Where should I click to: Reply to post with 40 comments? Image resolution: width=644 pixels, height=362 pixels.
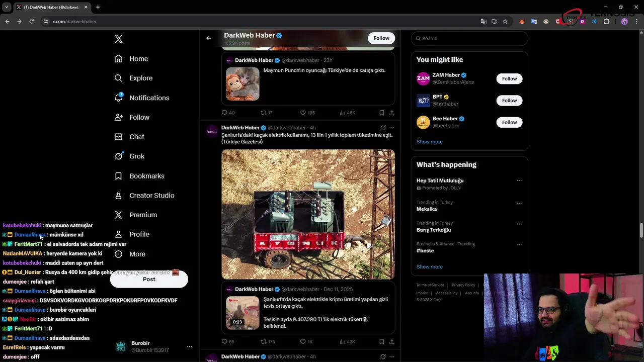point(228,113)
